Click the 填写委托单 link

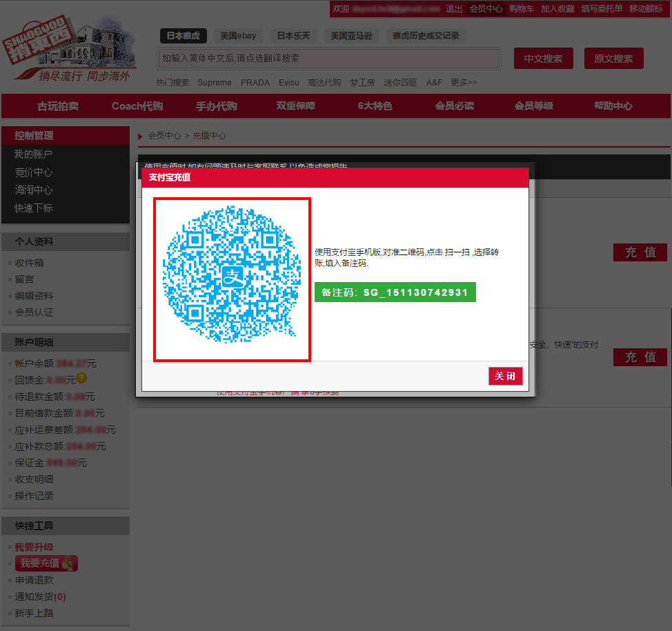[602, 9]
